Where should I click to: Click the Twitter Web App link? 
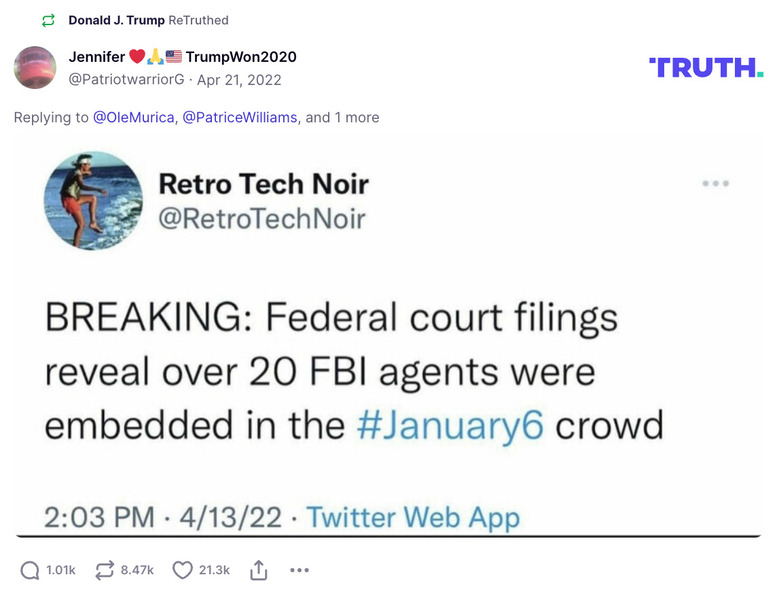coord(413,516)
